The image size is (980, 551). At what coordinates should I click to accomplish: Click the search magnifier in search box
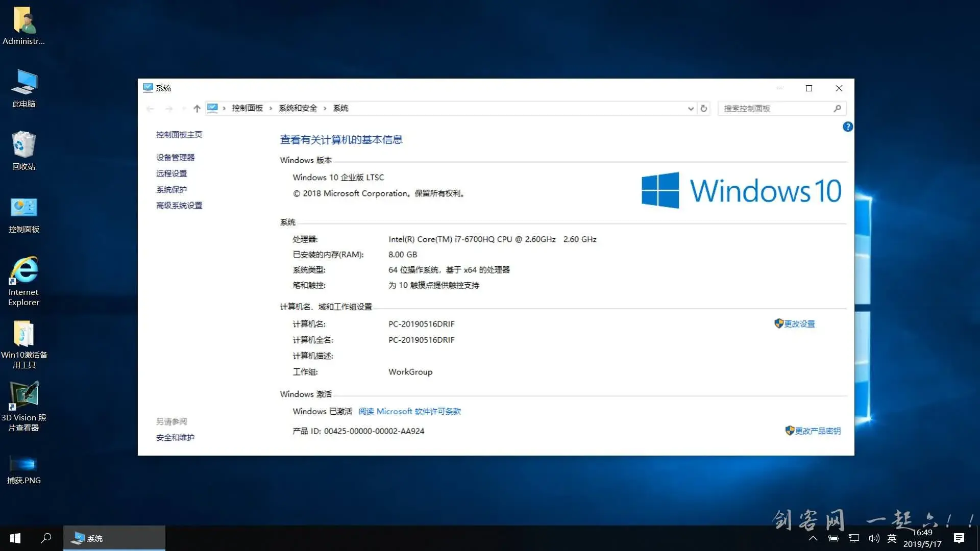837,108
